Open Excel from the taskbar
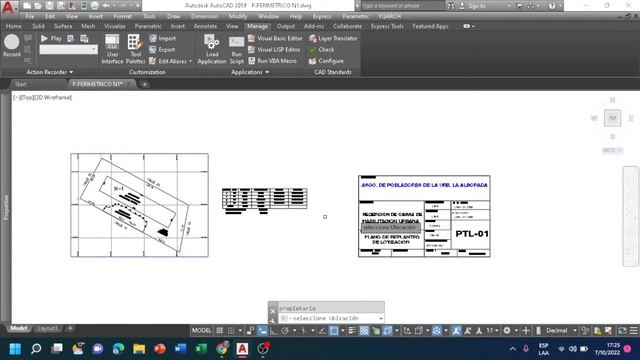Viewport: 640px width, 360px height. pos(201,349)
